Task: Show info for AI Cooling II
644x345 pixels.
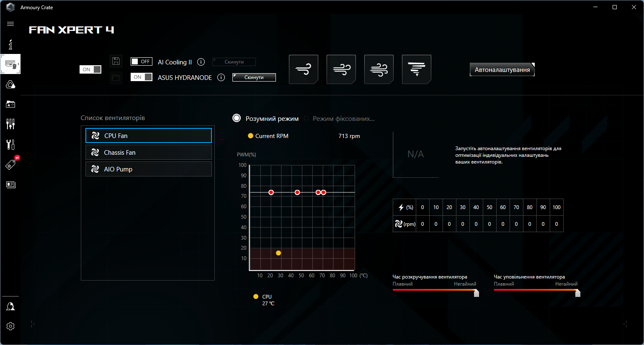Action: tap(201, 62)
